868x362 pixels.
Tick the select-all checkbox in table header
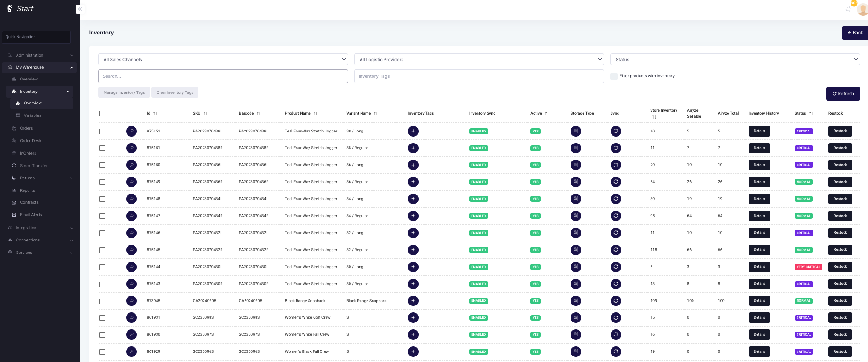point(102,114)
